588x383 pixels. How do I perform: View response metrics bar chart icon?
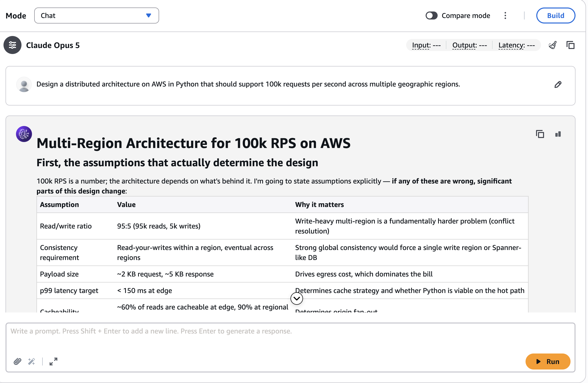click(558, 134)
